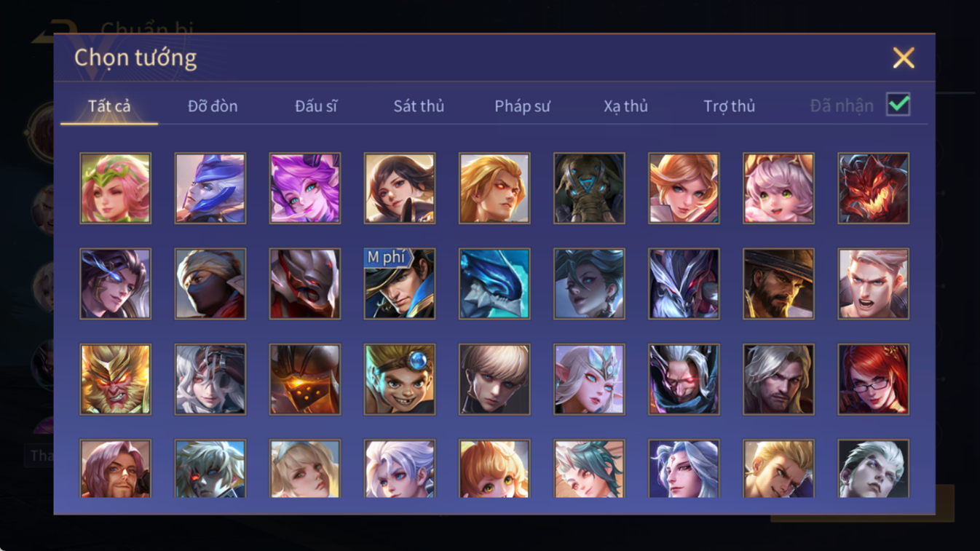Show the "Pháp sư" heroes tab
The image size is (980, 551).
[x=522, y=106]
